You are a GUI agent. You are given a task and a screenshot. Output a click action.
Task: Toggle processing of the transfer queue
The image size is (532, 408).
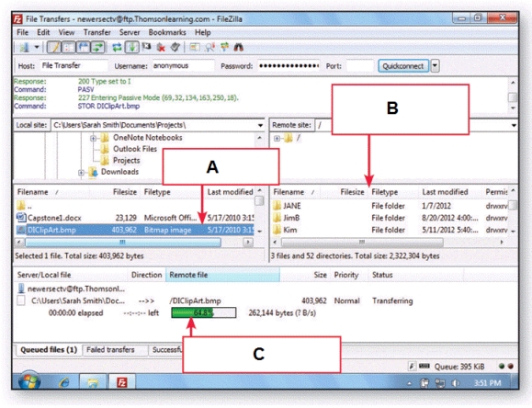(132, 48)
